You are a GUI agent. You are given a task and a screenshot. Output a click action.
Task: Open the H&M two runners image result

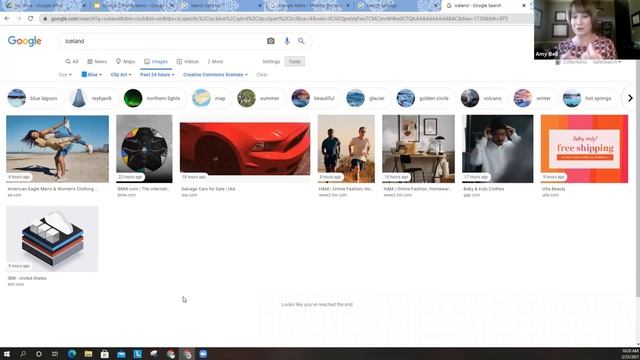346,149
